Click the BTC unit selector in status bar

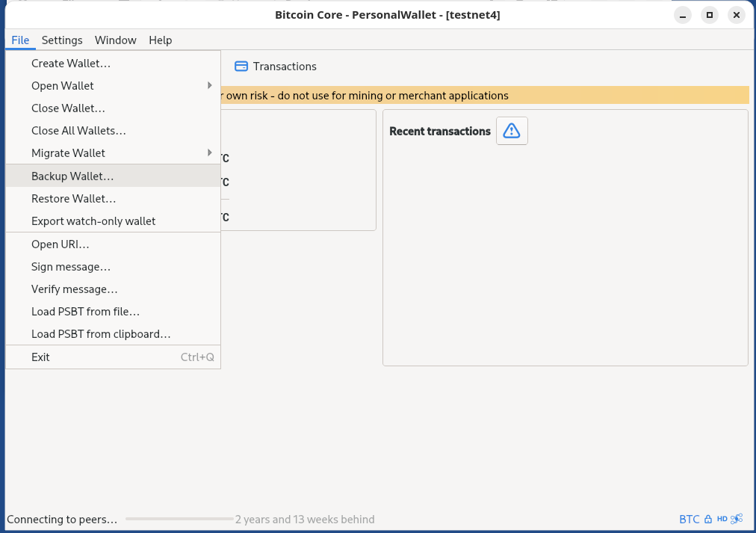coord(689,519)
